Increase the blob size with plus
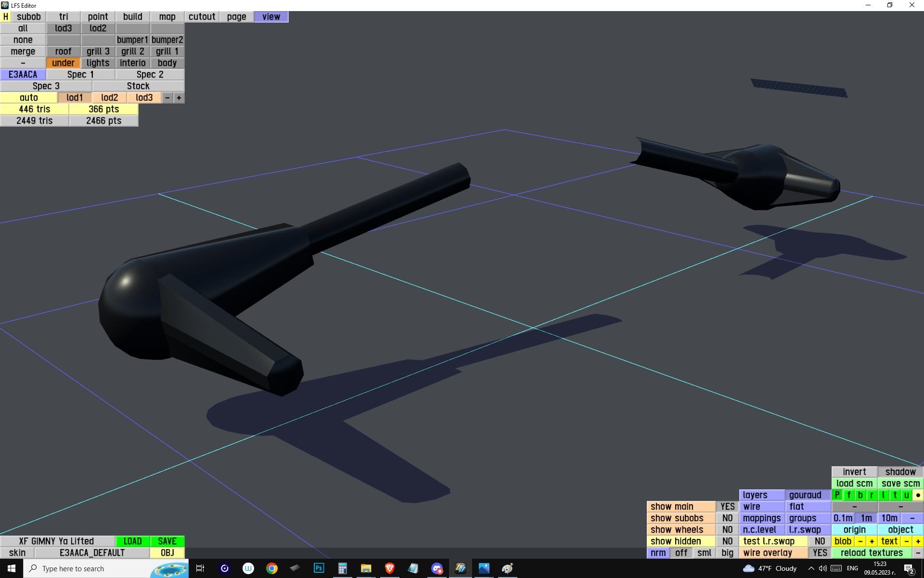This screenshot has width=924, height=578. (x=872, y=541)
